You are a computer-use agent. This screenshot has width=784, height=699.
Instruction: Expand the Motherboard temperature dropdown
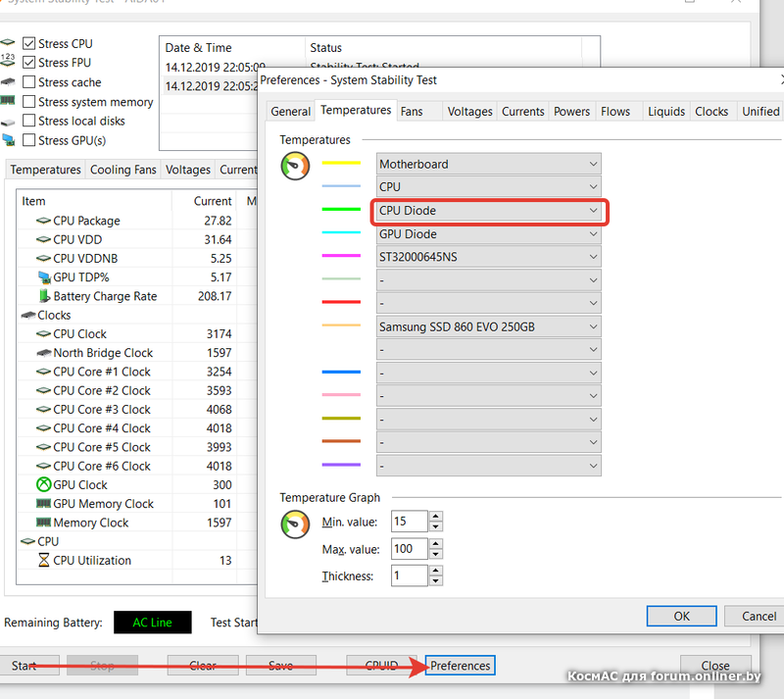click(489, 164)
